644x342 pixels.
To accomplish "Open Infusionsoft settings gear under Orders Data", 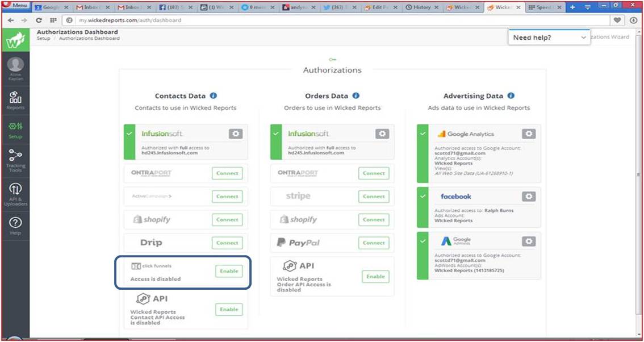I will coord(382,134).
